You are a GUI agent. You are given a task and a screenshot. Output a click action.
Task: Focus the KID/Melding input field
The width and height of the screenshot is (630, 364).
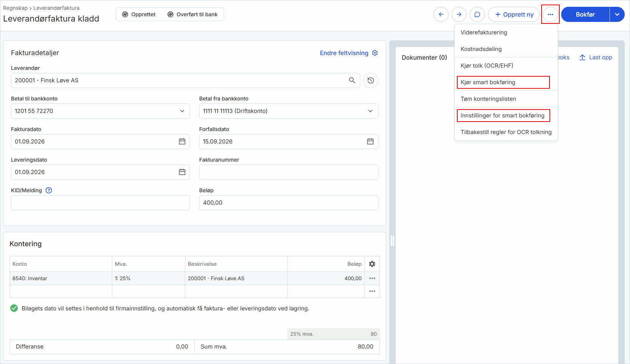[x=101, y=203]
